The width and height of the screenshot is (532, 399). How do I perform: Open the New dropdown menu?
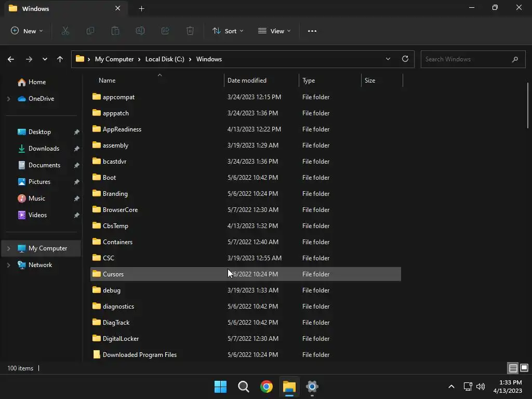point(27,31)
